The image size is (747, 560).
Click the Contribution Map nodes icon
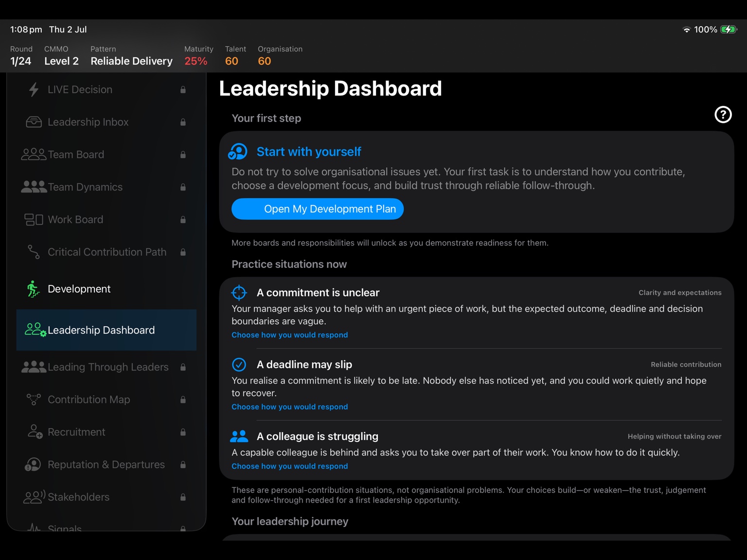point(34,400)
